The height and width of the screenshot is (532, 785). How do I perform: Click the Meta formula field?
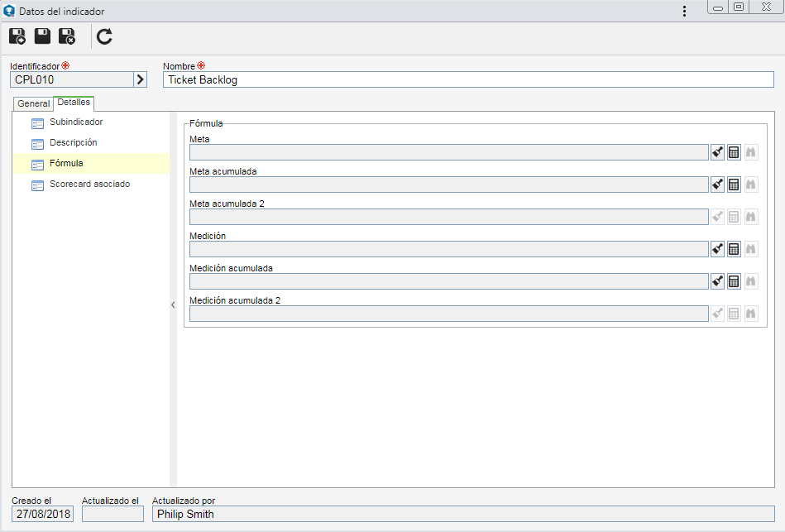click(x=449, y=152)
